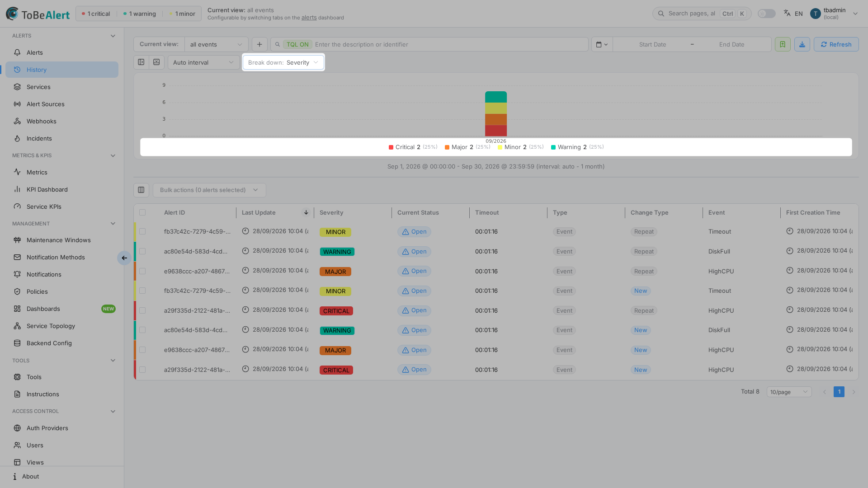This screenshot has width=868, height=488.
Task: Select the last row a29f335d checkbox
Action: point(142,370)
